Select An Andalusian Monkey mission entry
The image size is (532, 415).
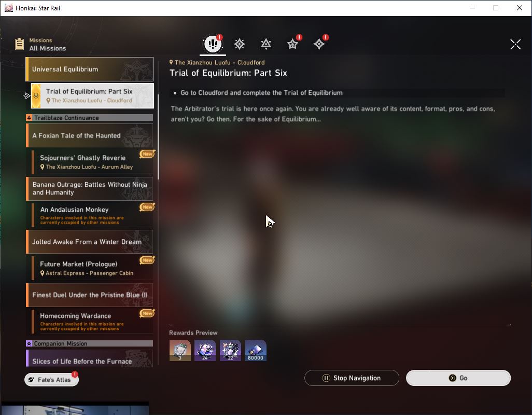(x=92, y=215)
